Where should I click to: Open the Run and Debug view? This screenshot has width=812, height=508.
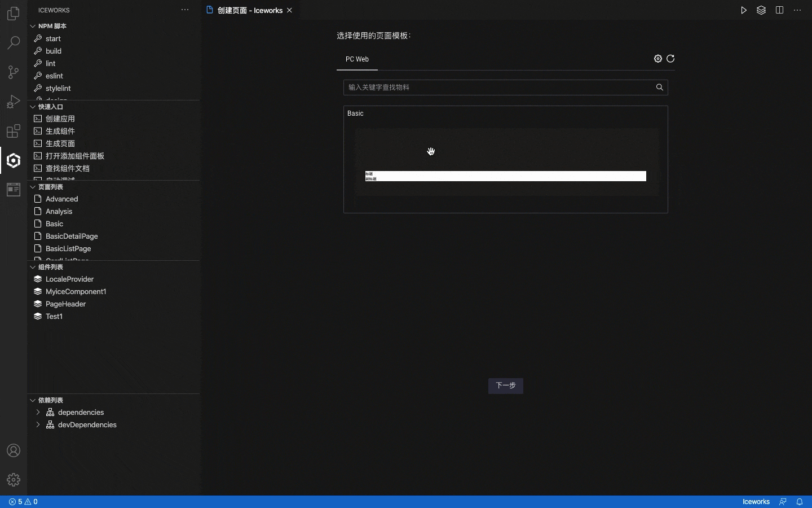coord(14,102)
